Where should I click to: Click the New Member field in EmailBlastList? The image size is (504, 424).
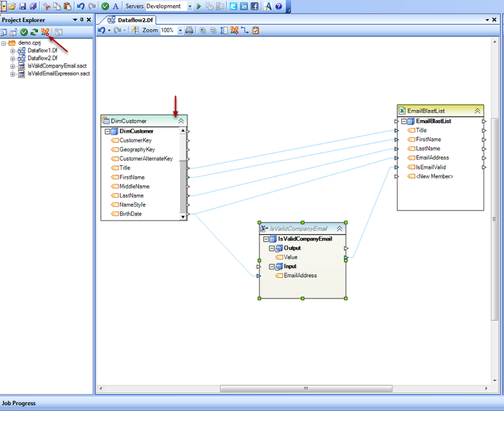click(434, 176)
